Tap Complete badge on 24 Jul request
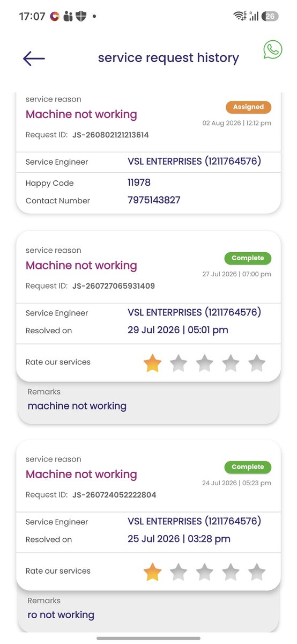Screen dimensions: 297x644 click(248, 467)
